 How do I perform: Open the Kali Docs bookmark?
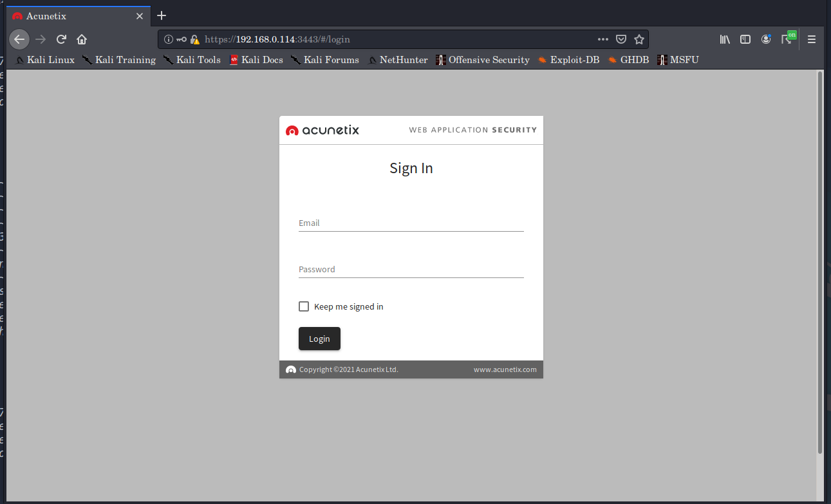pyautogui.click(x=256, y=60)
